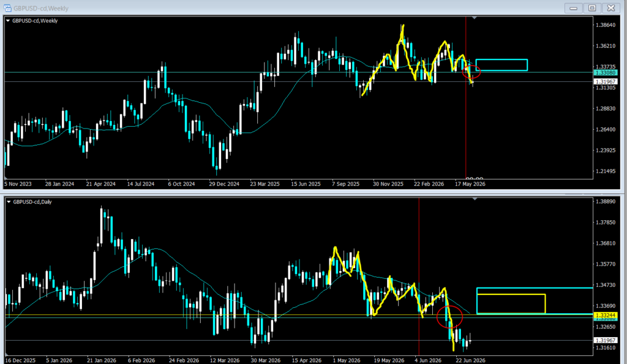Image resolution: width=627 pixels, height=364 pixels.
Task: Open the GBPUSD-cd,Weekly chart dropdown triangle
Action: pyautogui.click(x=8, y=21)
